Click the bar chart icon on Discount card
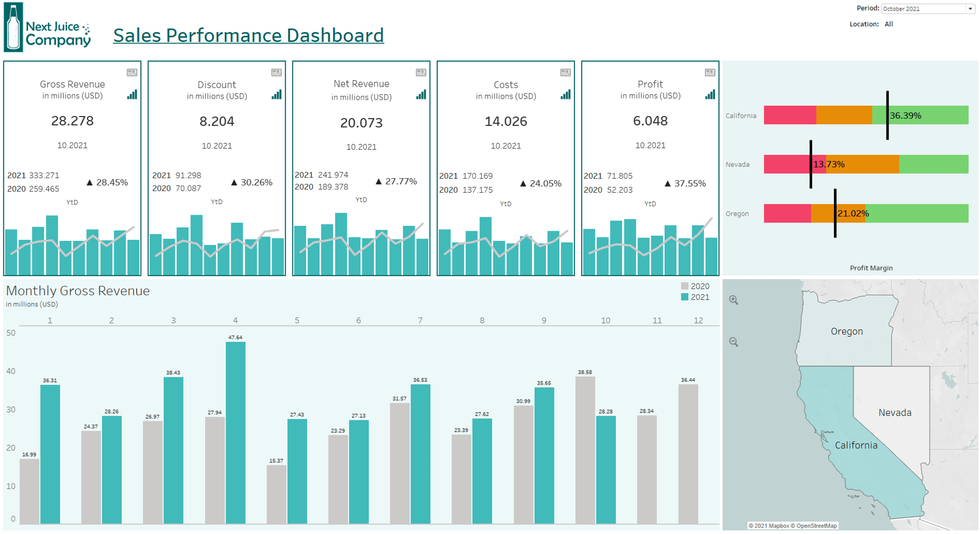Image resolution: width=980 pixels, height=534 pixels. pos(277,95)
